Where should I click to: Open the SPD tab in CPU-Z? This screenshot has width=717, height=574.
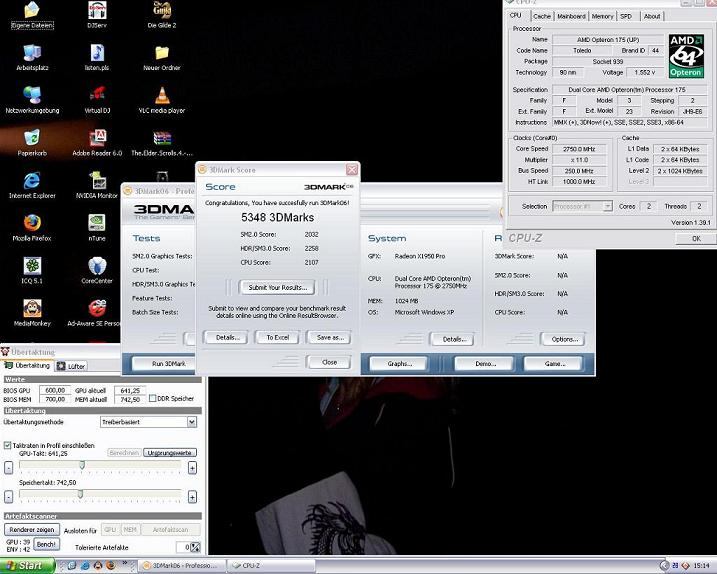tap(626, 16)
